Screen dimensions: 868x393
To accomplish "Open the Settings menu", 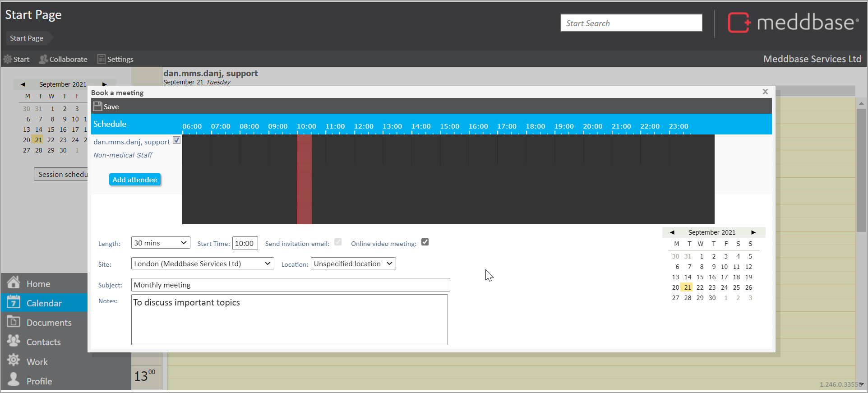I will pyautogui.click(x=115, y=59).
